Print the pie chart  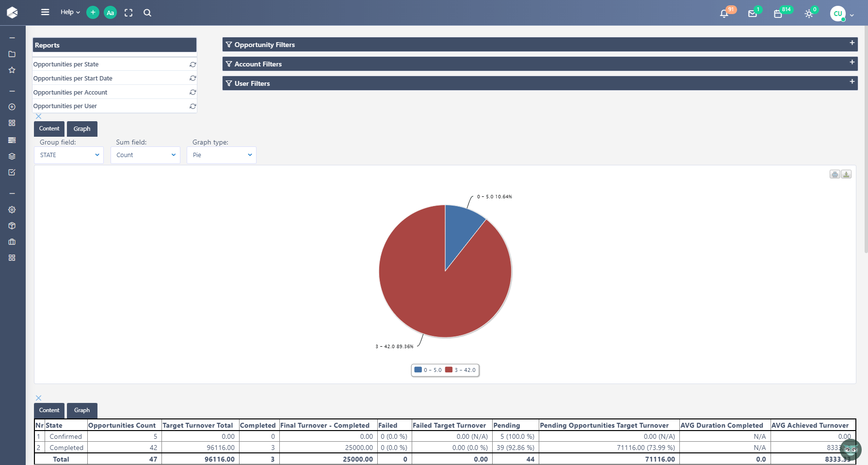(835, 175)
